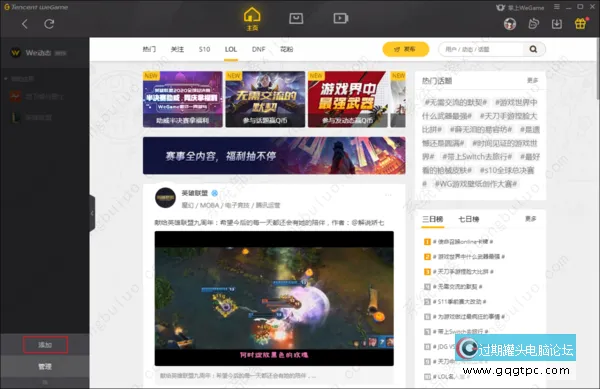Open the 无需交流的默契 banner thumbnail
Screen dimensions: 600x389
tap(265, 99)
